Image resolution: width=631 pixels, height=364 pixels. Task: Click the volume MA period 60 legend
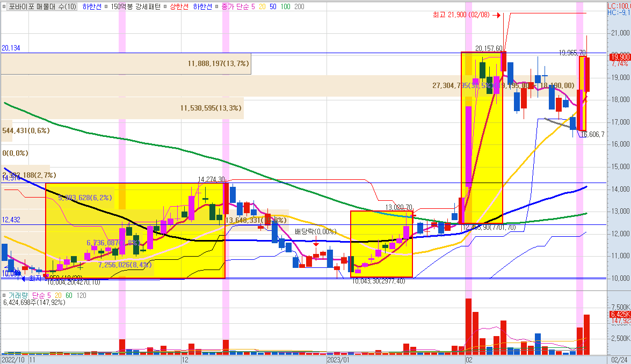click(69, 295)
